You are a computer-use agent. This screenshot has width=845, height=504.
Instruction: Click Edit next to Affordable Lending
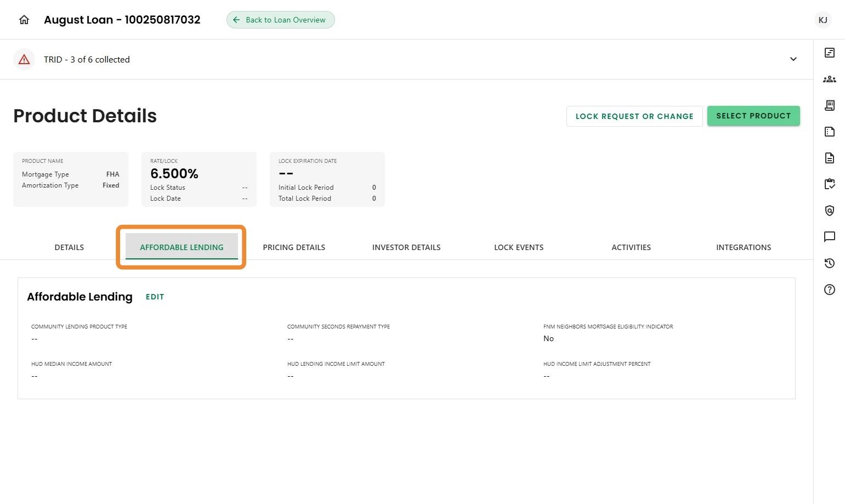pyautogui.click(x=155, y=297)
